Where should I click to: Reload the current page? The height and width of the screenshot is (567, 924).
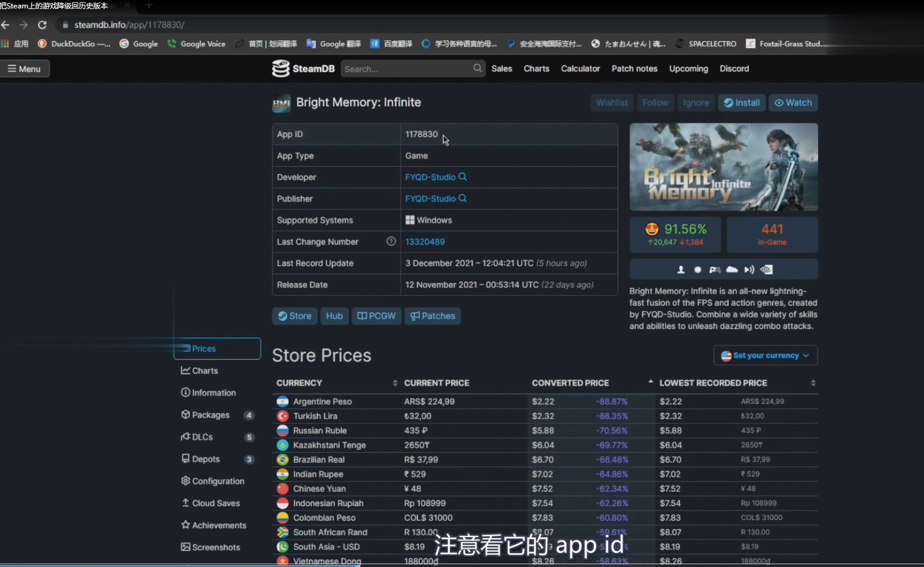tap(42, 25)
